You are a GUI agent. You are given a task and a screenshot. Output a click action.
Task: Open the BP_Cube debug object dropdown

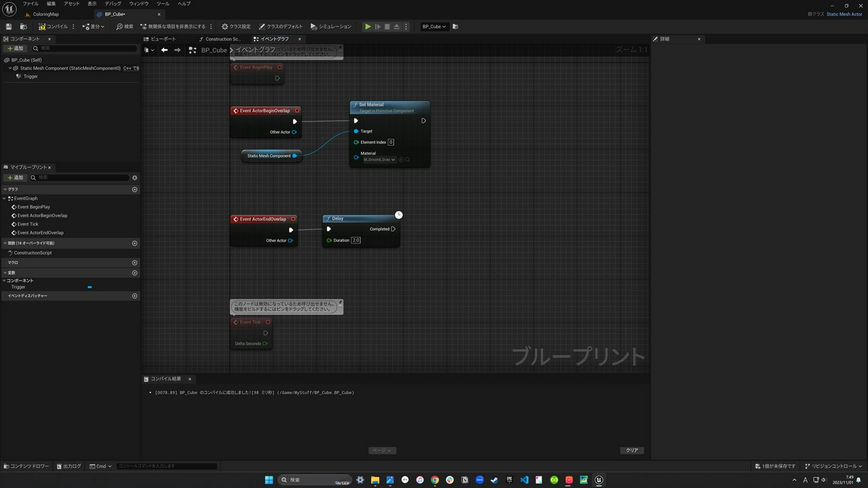tap(435, 27)
